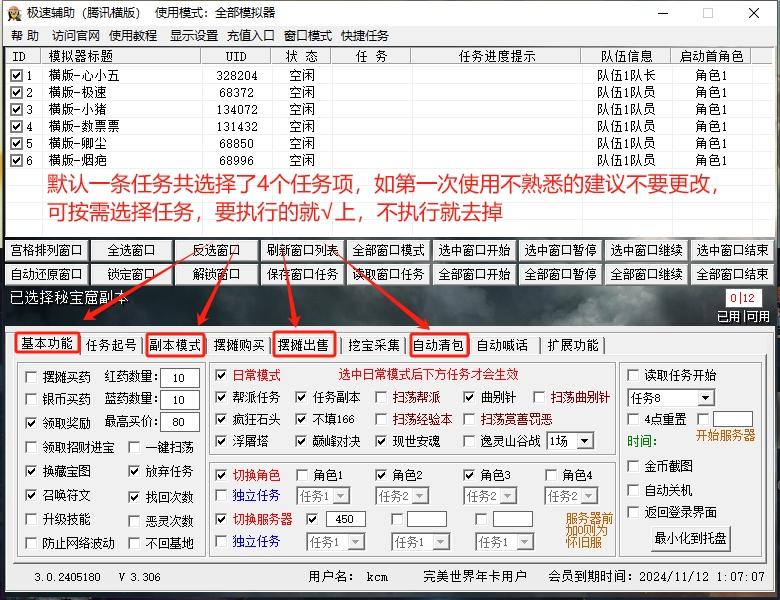Open the 任务8 dropdown
The width and height of the screenshot is (780, 600).
coord(703,398)
